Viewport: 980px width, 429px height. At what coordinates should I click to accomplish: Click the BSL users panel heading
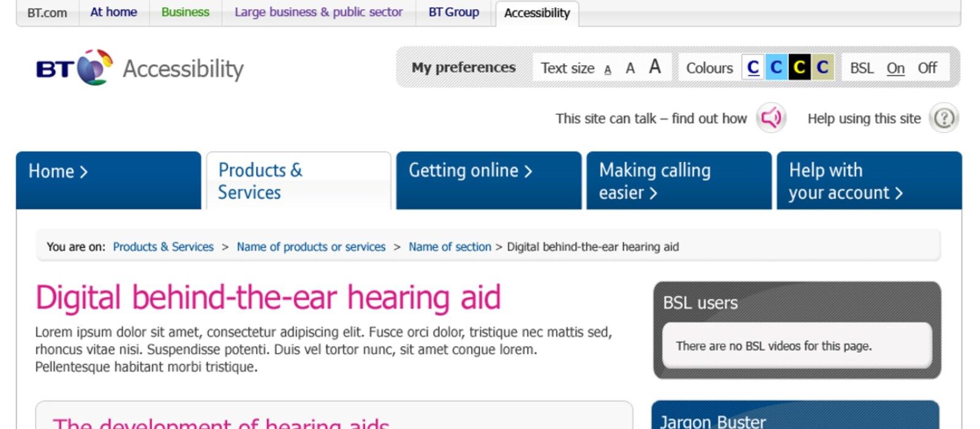tap(700, 303)
